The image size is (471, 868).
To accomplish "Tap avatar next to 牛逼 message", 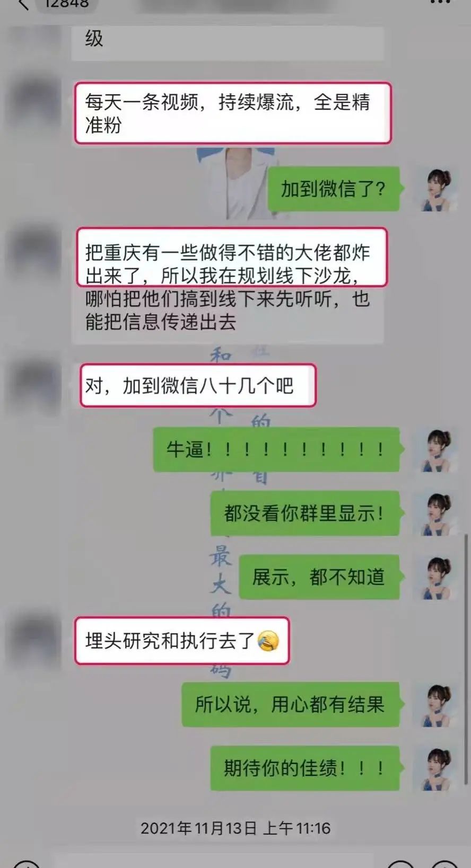I will pyautogui.click(x=435, y=450).
